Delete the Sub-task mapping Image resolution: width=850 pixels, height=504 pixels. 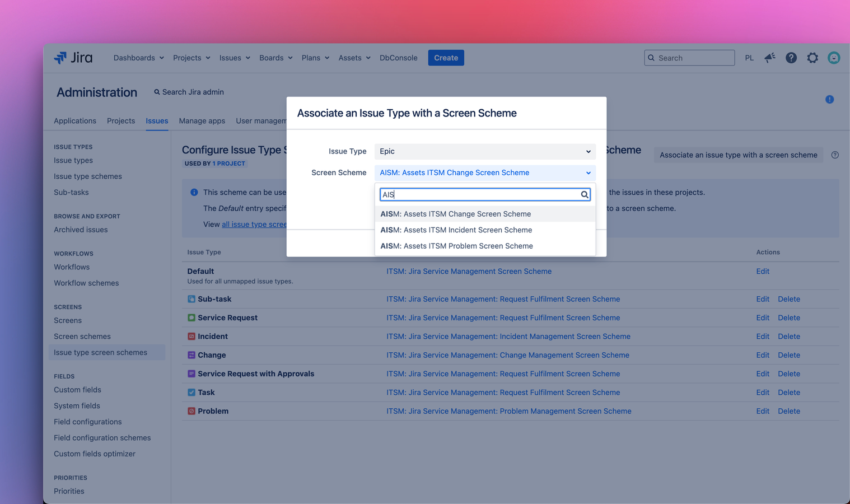pyautogui.click(x=789, y=299)
